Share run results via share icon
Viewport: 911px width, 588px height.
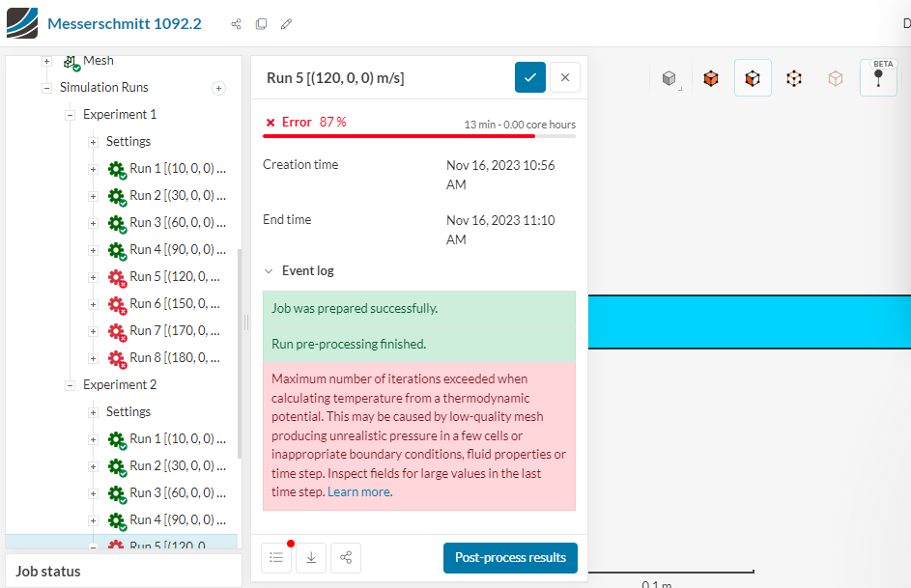tap(346, 558)
